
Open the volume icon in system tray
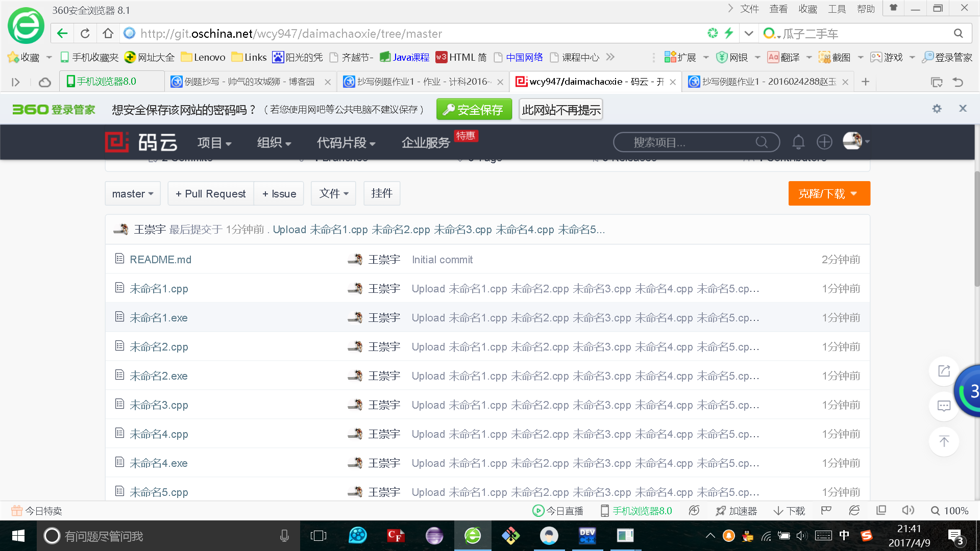pos(802,536)
